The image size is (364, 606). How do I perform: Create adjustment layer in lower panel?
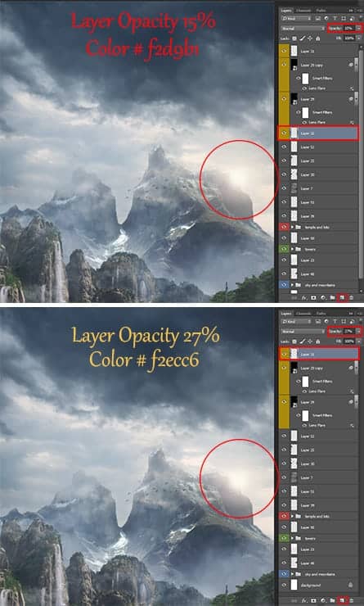click(323, 600)
